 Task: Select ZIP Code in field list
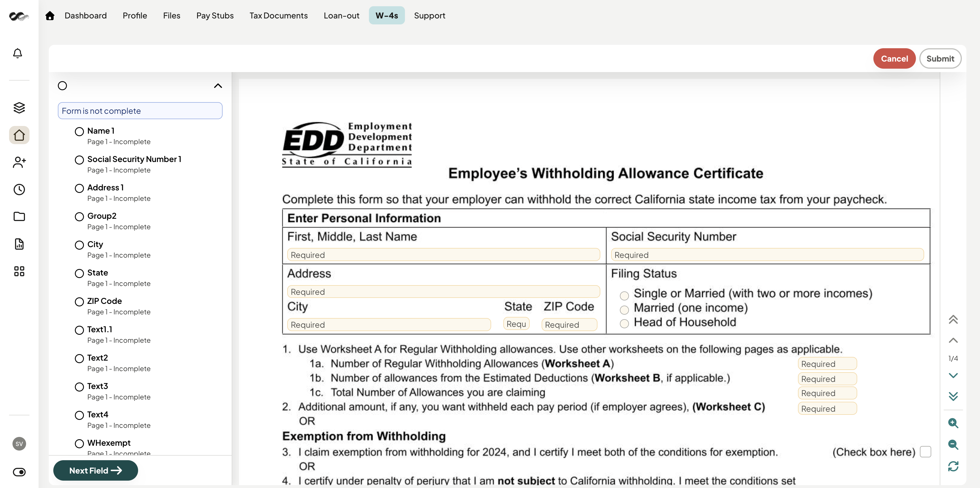pyautogui.click(x=113, y=306)
